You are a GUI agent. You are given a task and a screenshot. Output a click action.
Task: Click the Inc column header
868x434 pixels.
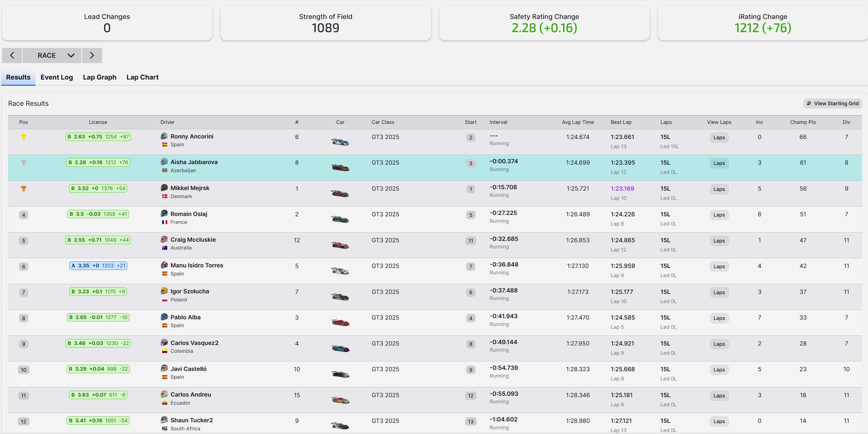(759, 122)
